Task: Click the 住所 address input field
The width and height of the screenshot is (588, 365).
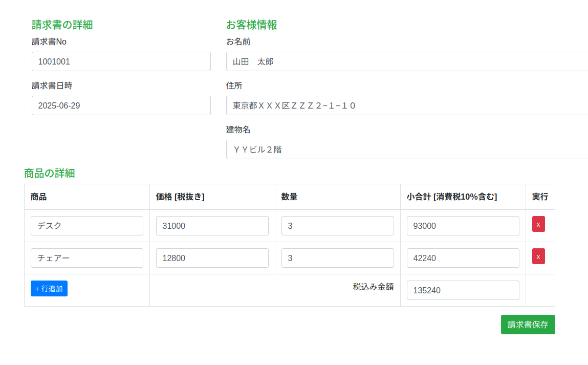Action: (x=407, y=105)
